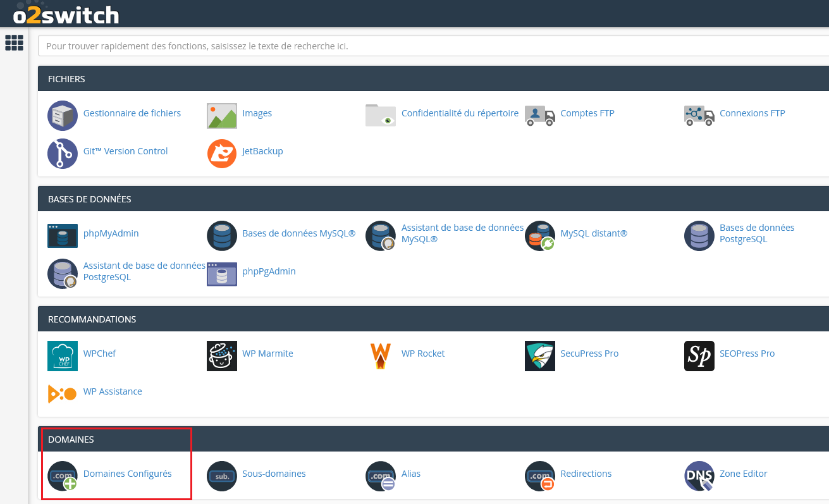
Task: Open Assistant de base de données MySQL link
Action: (x=463, y=233)
